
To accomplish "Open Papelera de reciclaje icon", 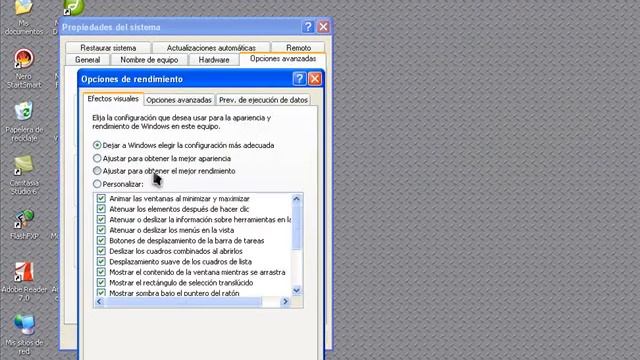I will (24, 121).
